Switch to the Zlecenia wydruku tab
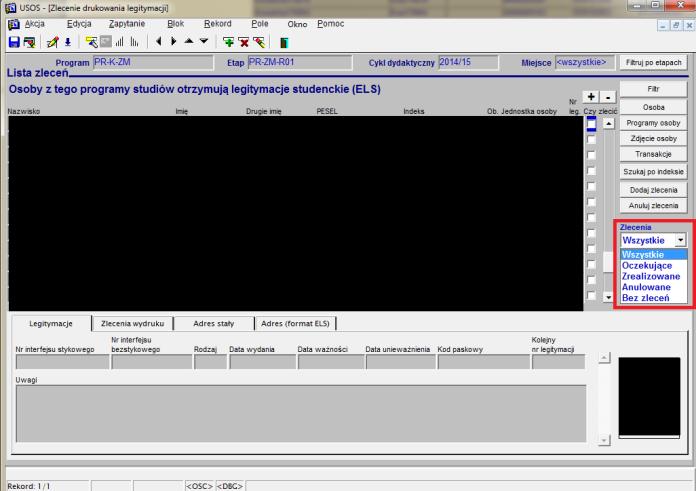The height and width of the screenshot is (491, 696). point(132,324)
